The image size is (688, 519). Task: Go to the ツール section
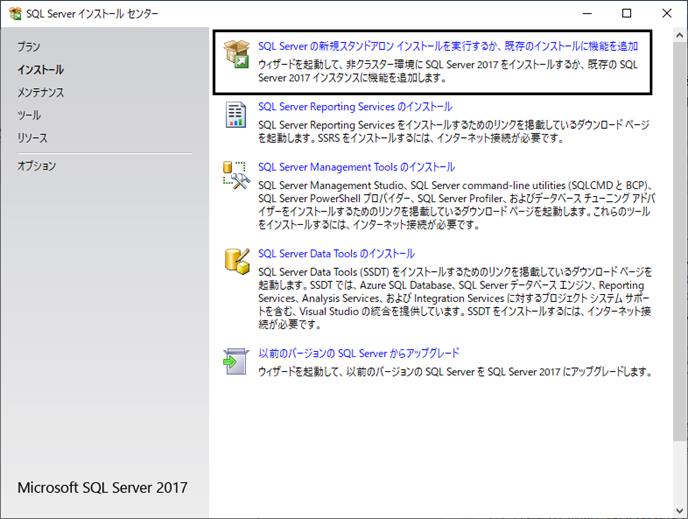(29, 115)
